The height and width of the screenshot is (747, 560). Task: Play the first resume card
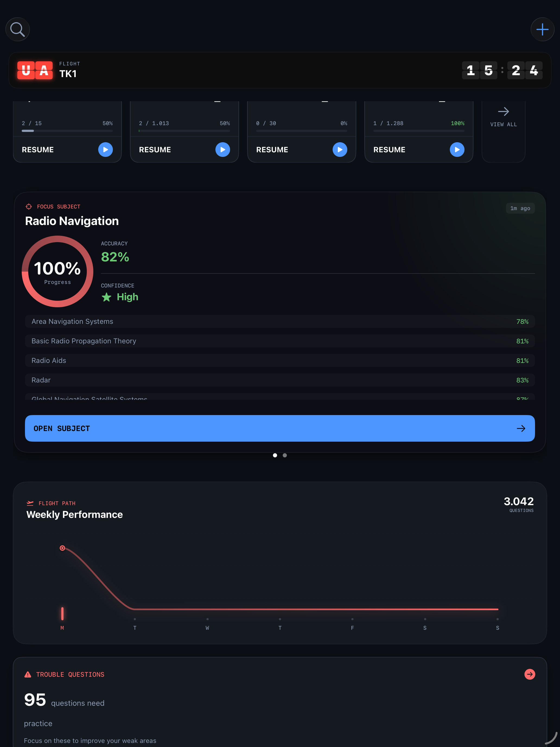[105, 150]
